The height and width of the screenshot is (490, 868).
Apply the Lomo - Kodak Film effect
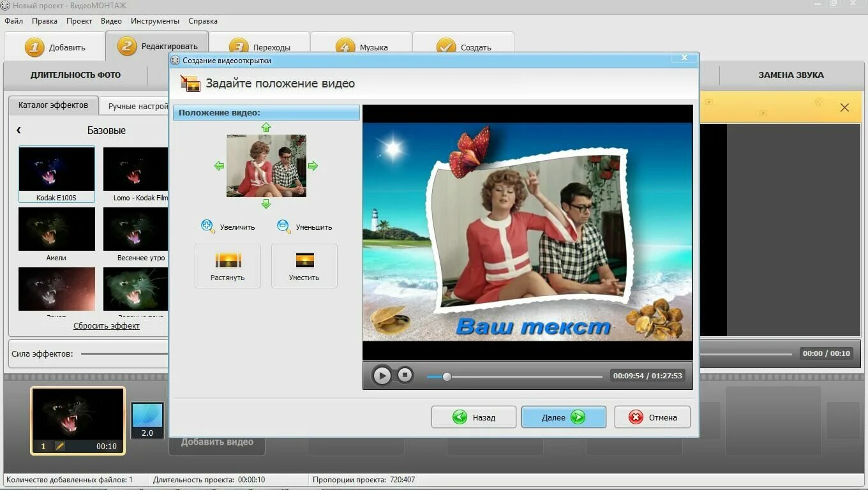(135, 174)
